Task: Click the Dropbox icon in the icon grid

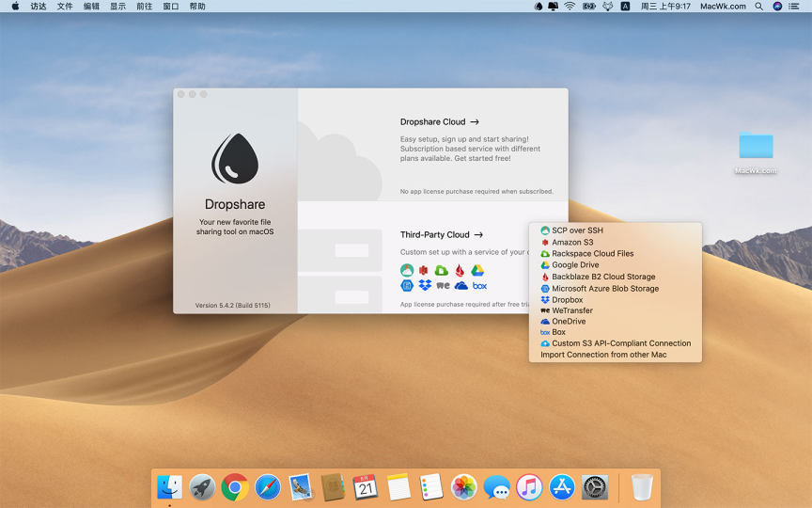Action: [x=425, y=285]
